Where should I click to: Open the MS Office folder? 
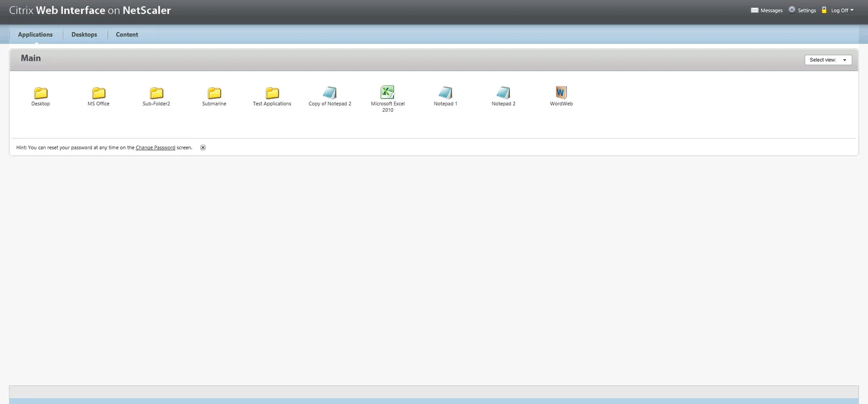click(x=99, y=93)
